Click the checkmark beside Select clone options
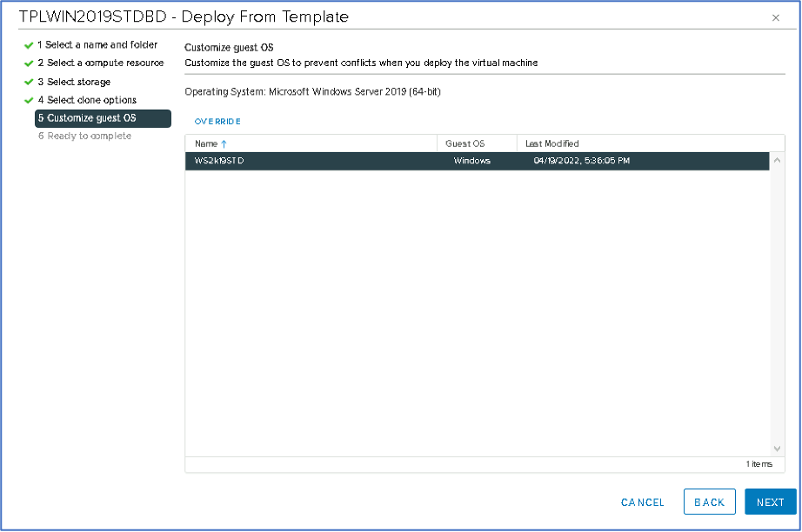The width and height of the screenshot is (802, 532). pos(29,100)
